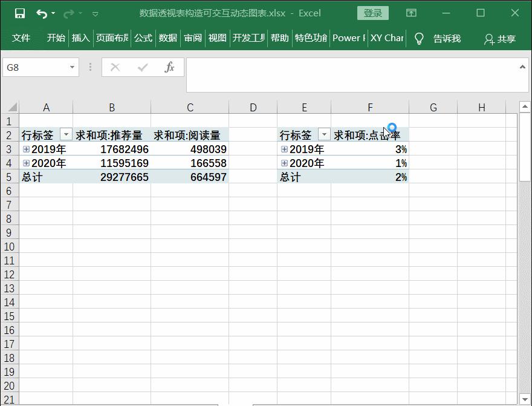Screen dimensions: 532x406
Task: Switch to the 插入 ribbon tab
Action: pyautogui.click(x=82, y=38)
